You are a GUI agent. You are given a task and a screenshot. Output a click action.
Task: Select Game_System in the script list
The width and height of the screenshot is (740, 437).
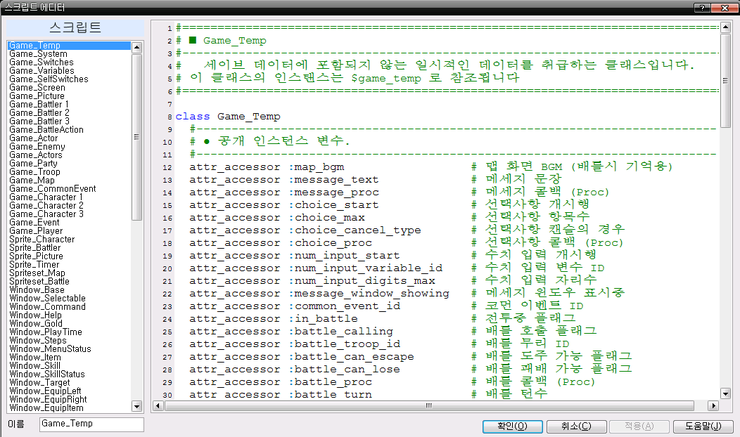click(x=69, y=54)
